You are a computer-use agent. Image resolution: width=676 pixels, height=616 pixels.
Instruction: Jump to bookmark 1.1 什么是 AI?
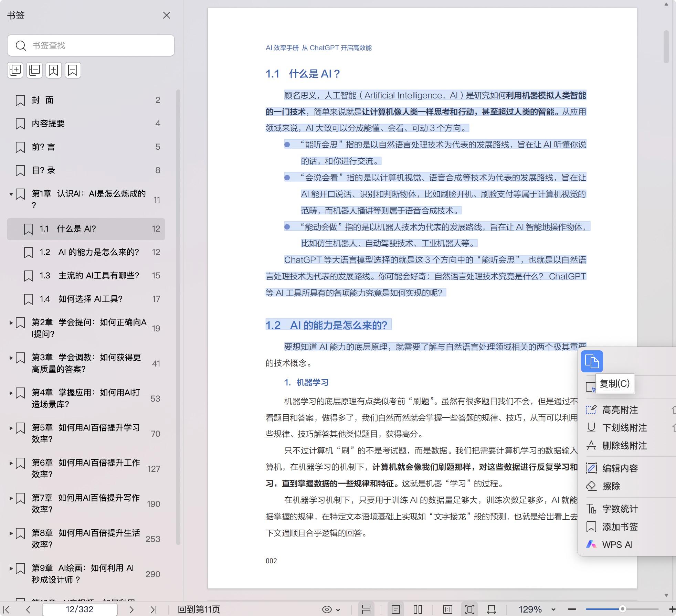pos(86,229)
